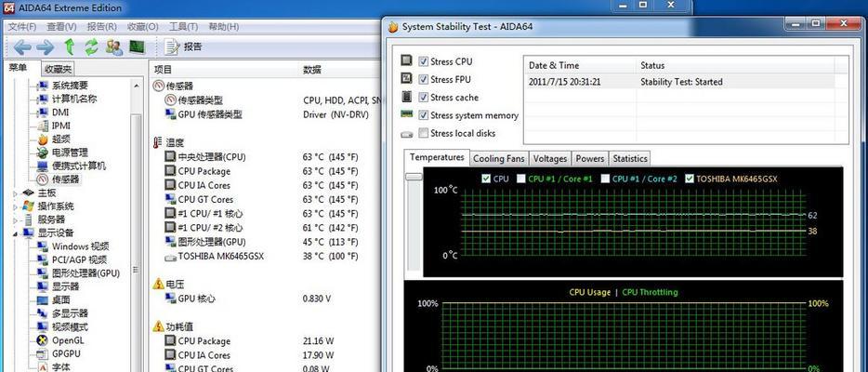
Task: Click the AIDA64 Extreme Edition title icon
Action: [x=8, y=7]
